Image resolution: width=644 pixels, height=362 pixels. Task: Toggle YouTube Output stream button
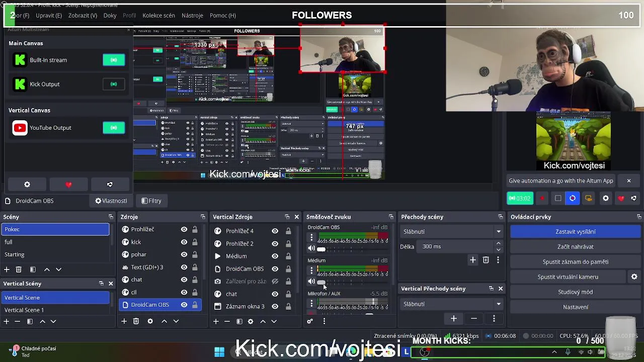click(114, 128)
